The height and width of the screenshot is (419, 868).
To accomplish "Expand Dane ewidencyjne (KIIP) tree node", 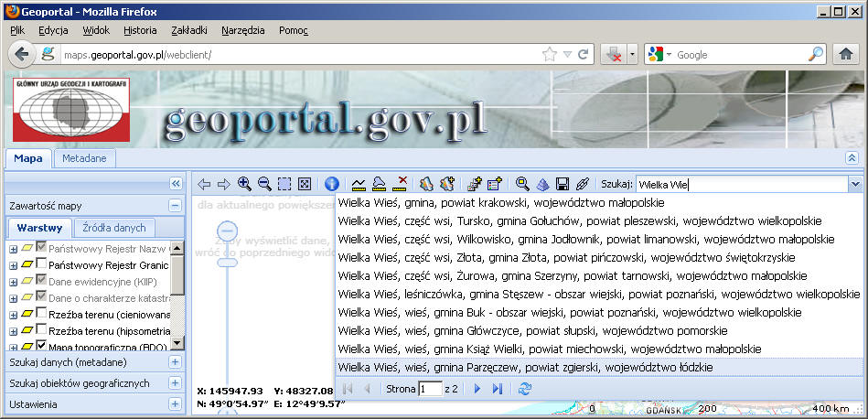I will click(x=14, y=283).
